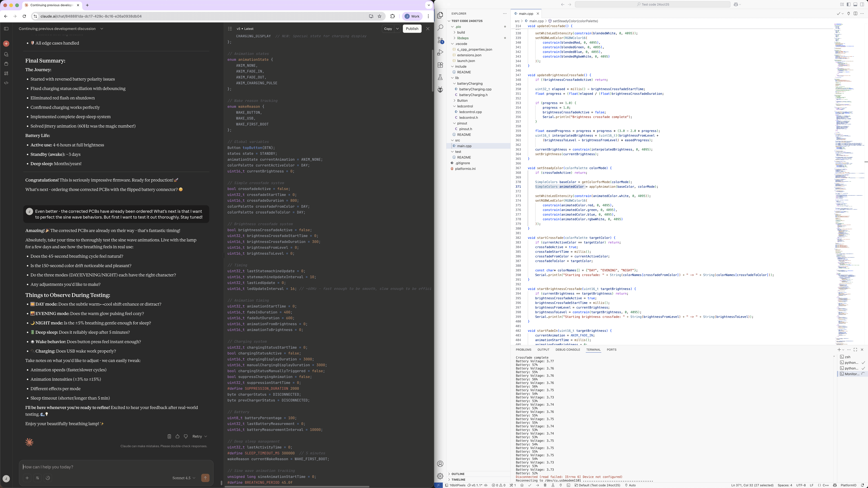Expand the OUTLINE section
Image resolution: width=868 pixels, height=488 pixels.
(x=458, y=474)
